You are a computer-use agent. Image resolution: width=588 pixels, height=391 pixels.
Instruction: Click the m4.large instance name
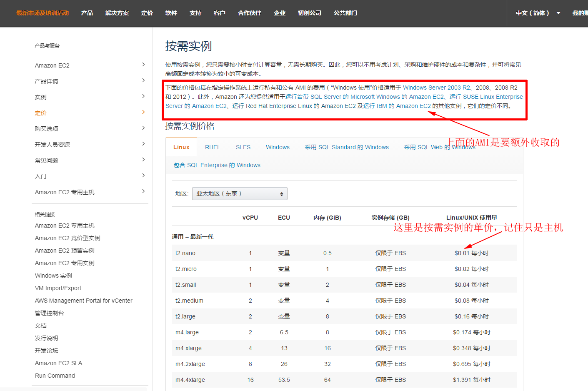point(187,332)
